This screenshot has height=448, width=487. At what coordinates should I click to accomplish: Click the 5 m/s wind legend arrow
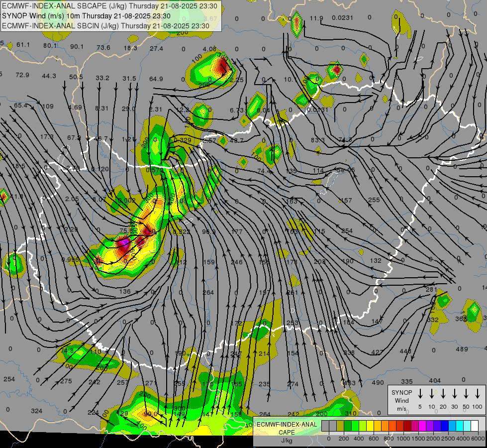420,394
